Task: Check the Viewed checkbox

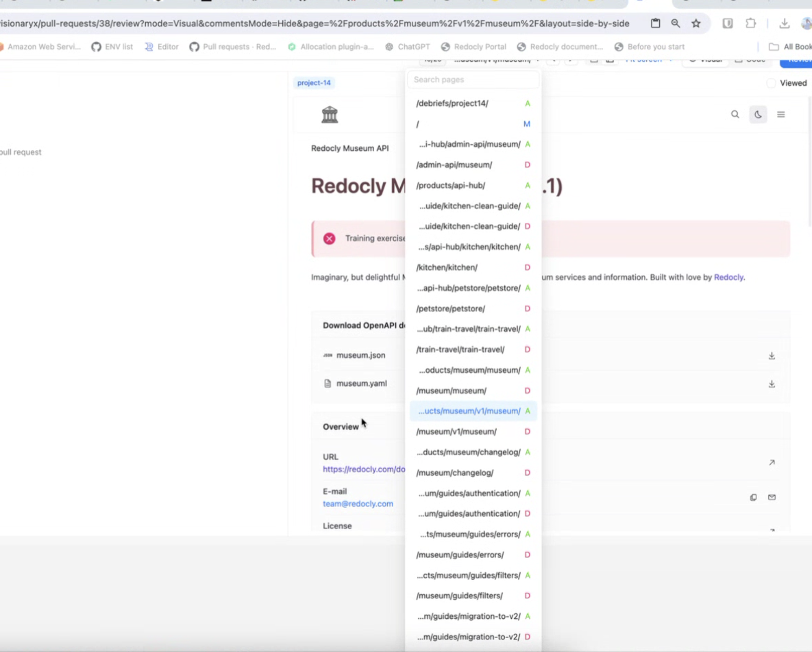Action: click(771, 83)
